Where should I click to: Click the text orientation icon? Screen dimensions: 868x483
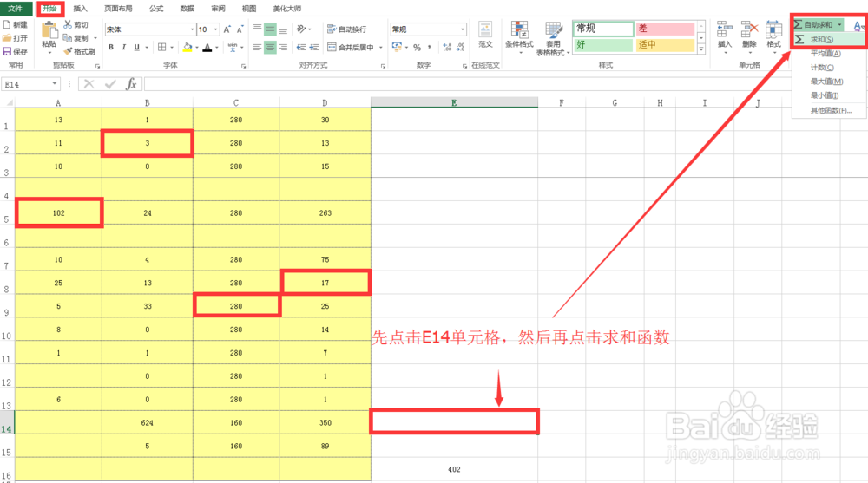tap(301, 29)
